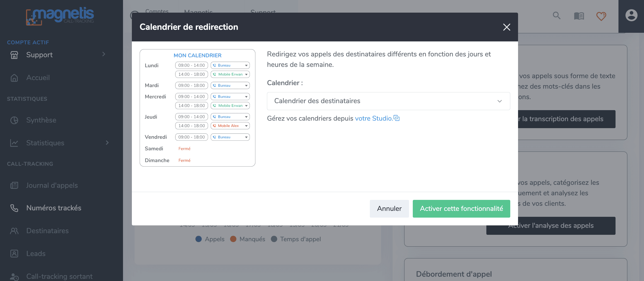Click the Synthèse pie chart icon

point(14,120)
